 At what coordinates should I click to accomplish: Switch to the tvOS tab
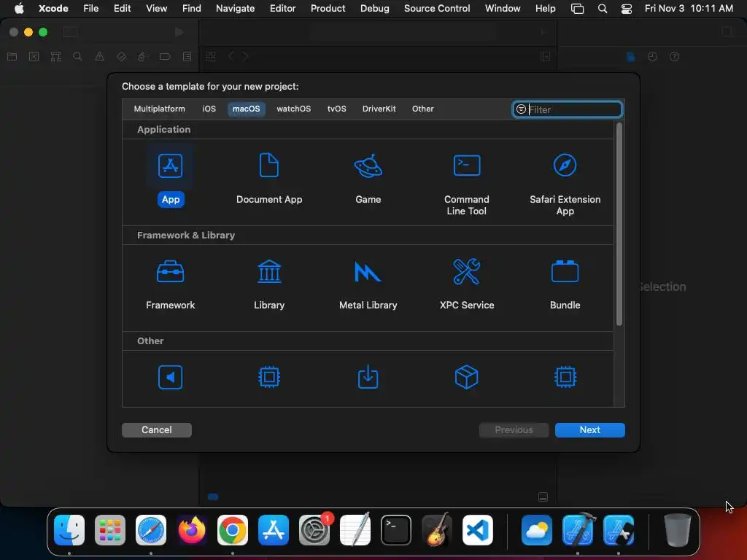tap(336, 109)
